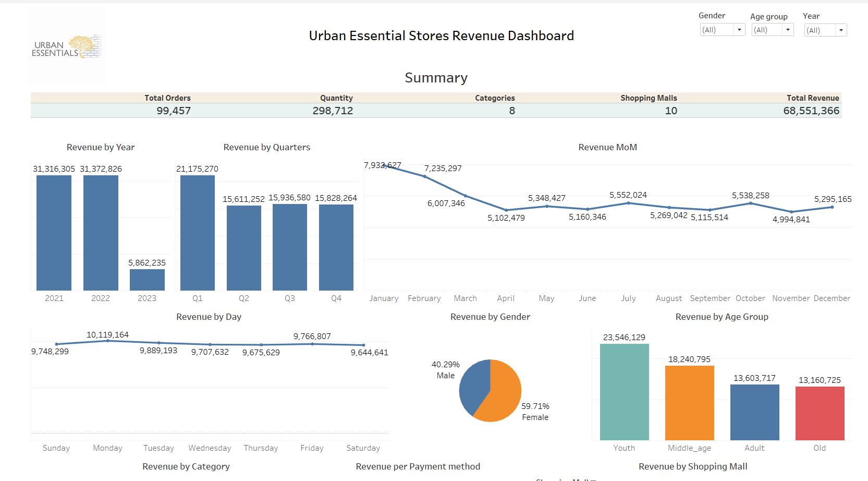This screenshot has height=481, width=868.
Task: Click the Old bar in Revenue by Age Group
Action: (x=820, y=412)
